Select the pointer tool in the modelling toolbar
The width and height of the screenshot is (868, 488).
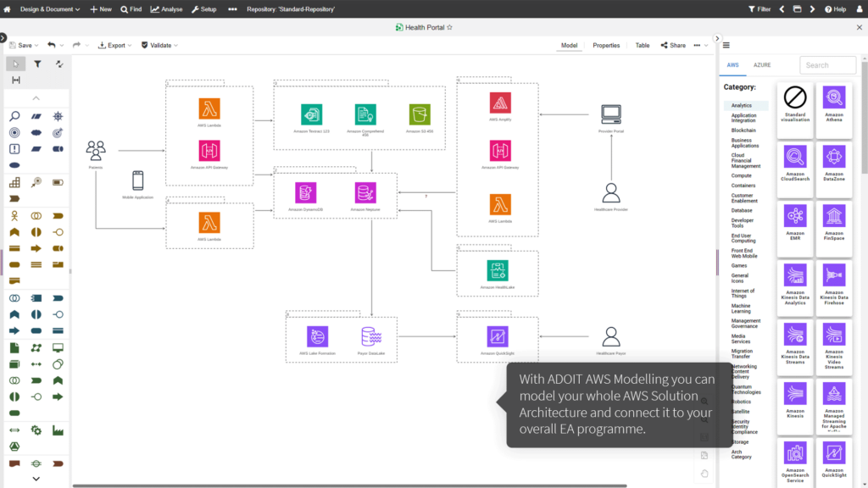pyautogui.click(x=14, y=63)
